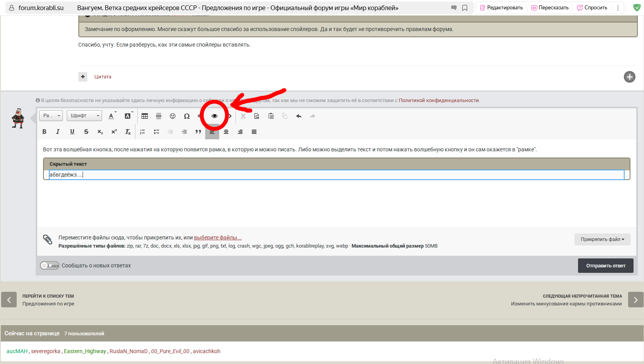The width and height of the screenshot is (644, 364).
Task: Toggle notify about new replies switch
Action: pyautogui.click(x=50, y=265)
